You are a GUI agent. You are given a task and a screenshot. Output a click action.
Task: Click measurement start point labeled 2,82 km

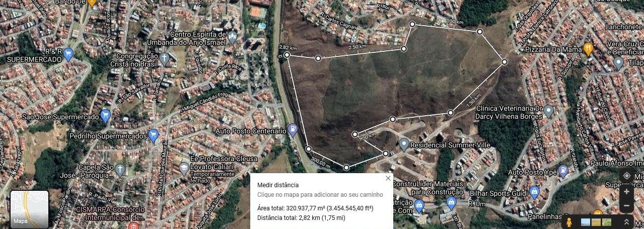[287, 55]
